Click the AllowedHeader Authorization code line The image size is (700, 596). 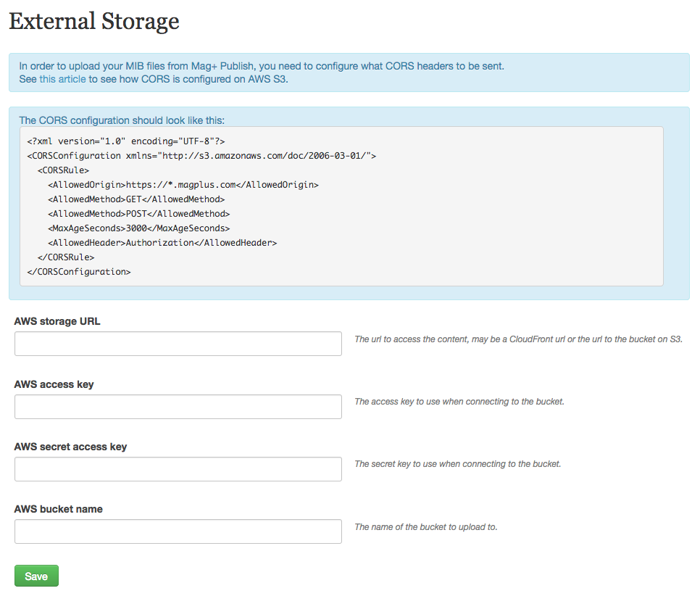pyautogui.click(x=162, y=243)
